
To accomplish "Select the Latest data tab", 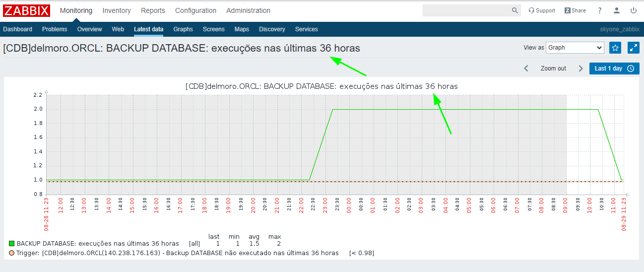I will [148, 29].
